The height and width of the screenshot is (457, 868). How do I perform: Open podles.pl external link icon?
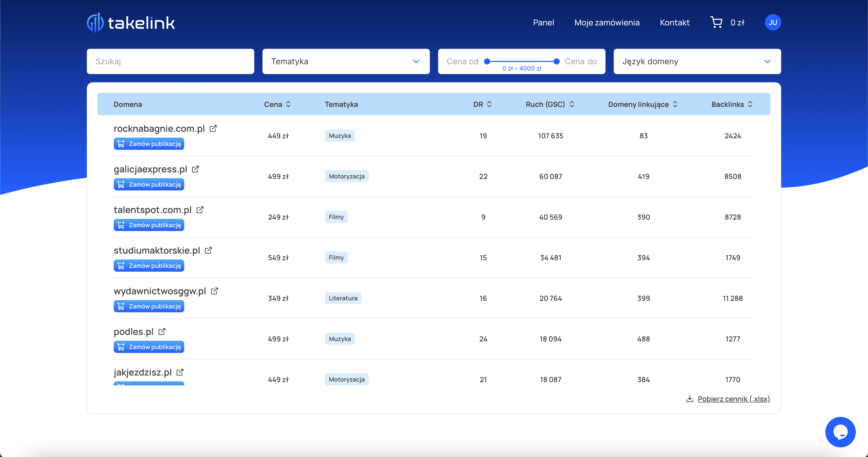[x=162, y=332]
